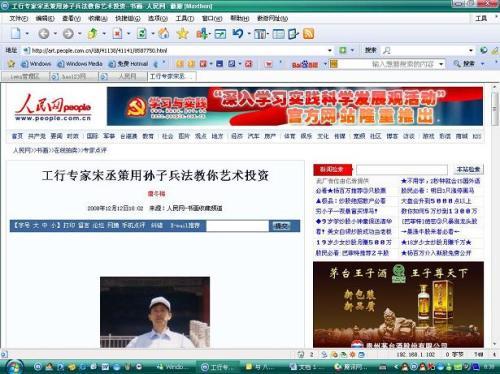The image size is (500, 374).
Task: Open Favorites with the yellow star icon
Action: (182, 33)
